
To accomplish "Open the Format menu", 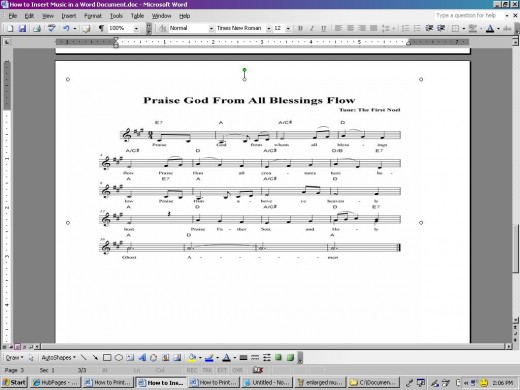I will point(93,16).
